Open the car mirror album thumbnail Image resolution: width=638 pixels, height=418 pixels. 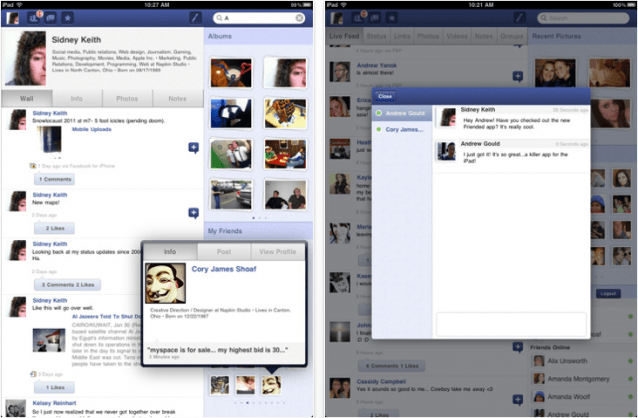231,113
